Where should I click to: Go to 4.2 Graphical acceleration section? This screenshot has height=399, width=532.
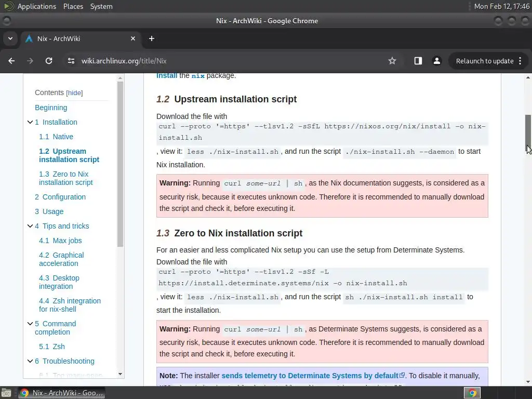click(61, 259)
